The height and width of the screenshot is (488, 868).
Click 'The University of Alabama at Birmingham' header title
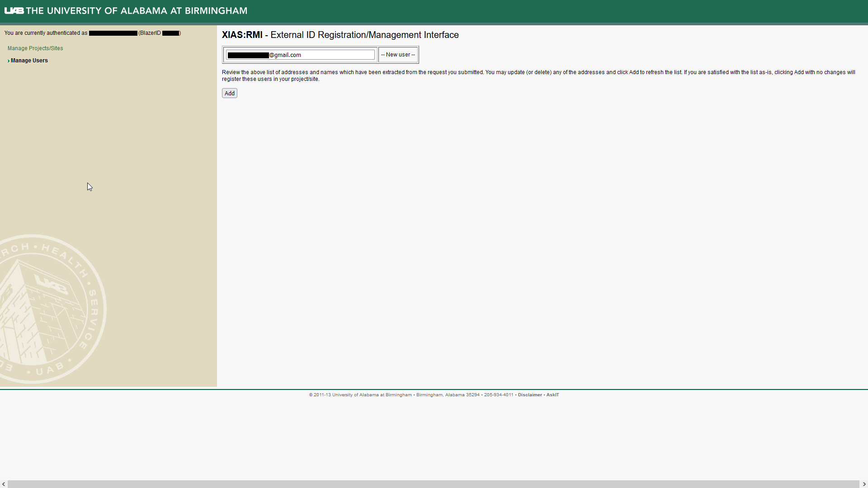tap(137, 10)
